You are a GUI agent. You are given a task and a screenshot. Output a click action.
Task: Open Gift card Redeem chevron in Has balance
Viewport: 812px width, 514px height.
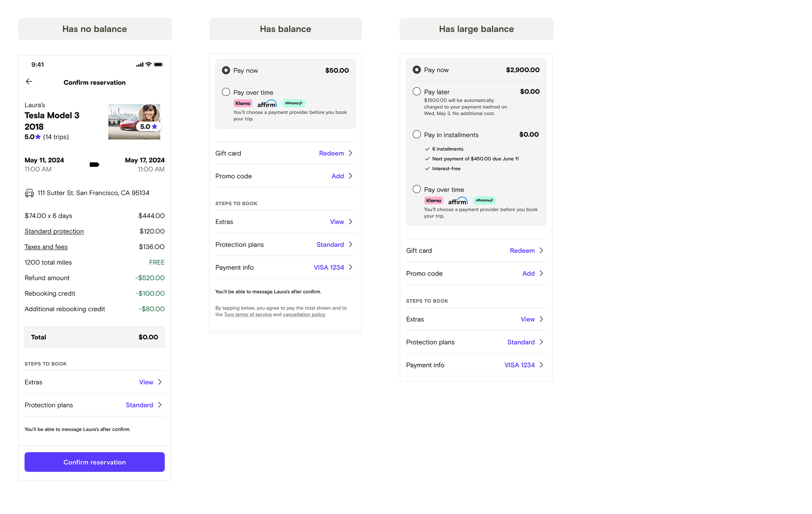(350, 153)
